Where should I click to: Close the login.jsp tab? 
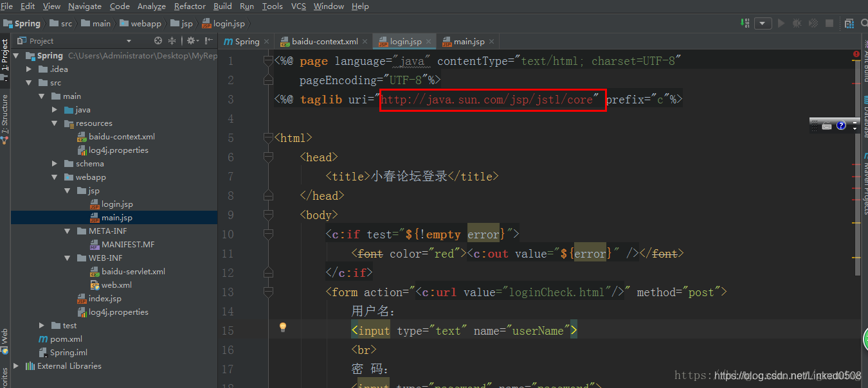pos(428,42)
